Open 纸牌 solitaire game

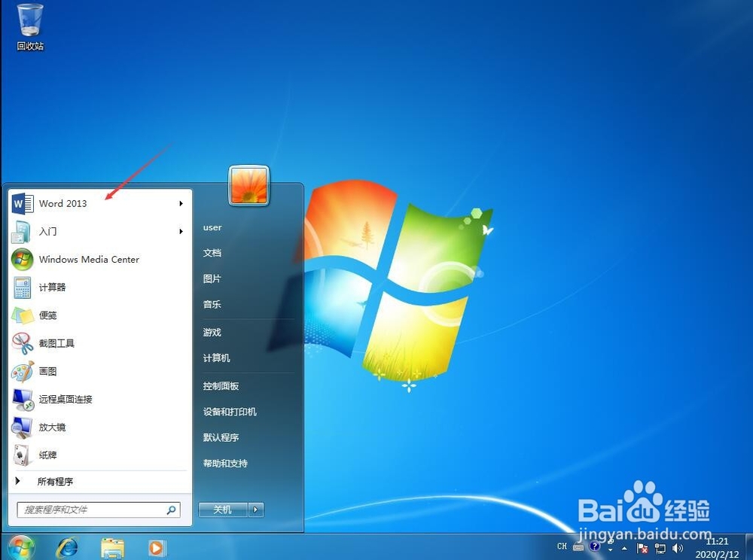(100, 455)
